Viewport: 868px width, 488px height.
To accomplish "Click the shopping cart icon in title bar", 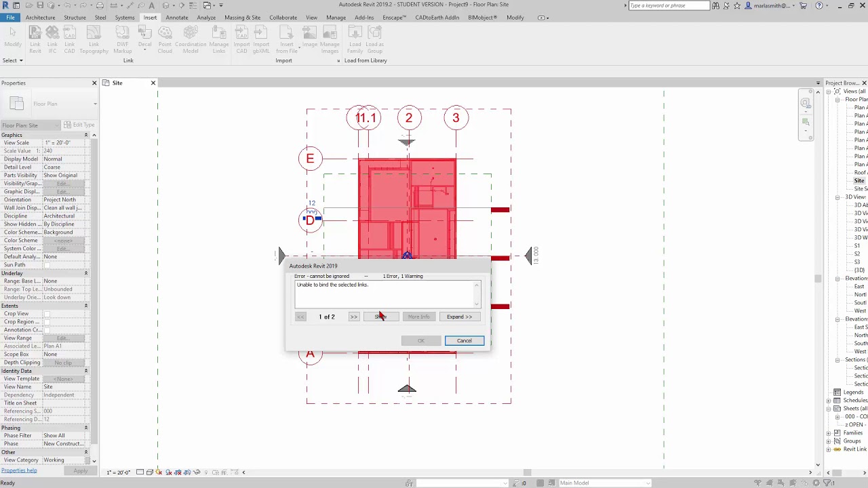I will (x=804, y=5).
